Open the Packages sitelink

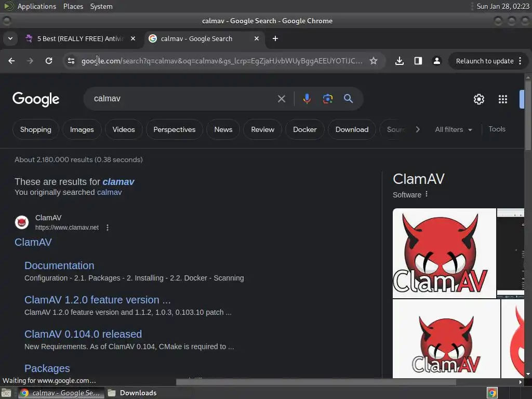[x=47, y=368]
